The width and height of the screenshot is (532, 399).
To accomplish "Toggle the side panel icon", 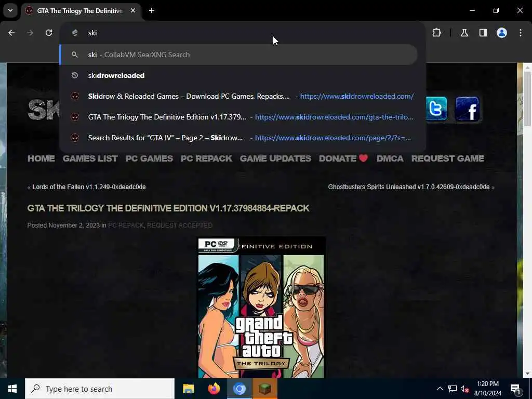I will (483, 33).
